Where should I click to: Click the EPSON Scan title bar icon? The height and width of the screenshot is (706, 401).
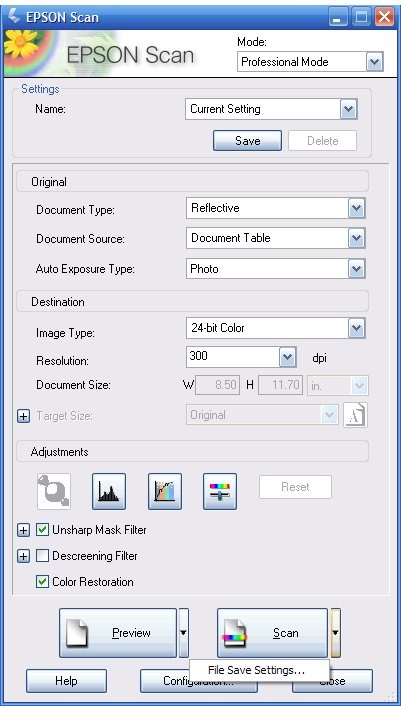[x=14, y=17]
